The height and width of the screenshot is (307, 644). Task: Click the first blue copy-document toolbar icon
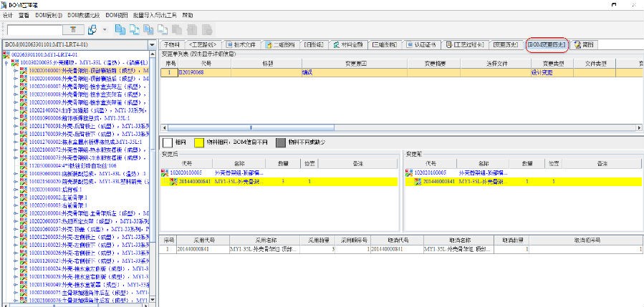tap(120, 30)
